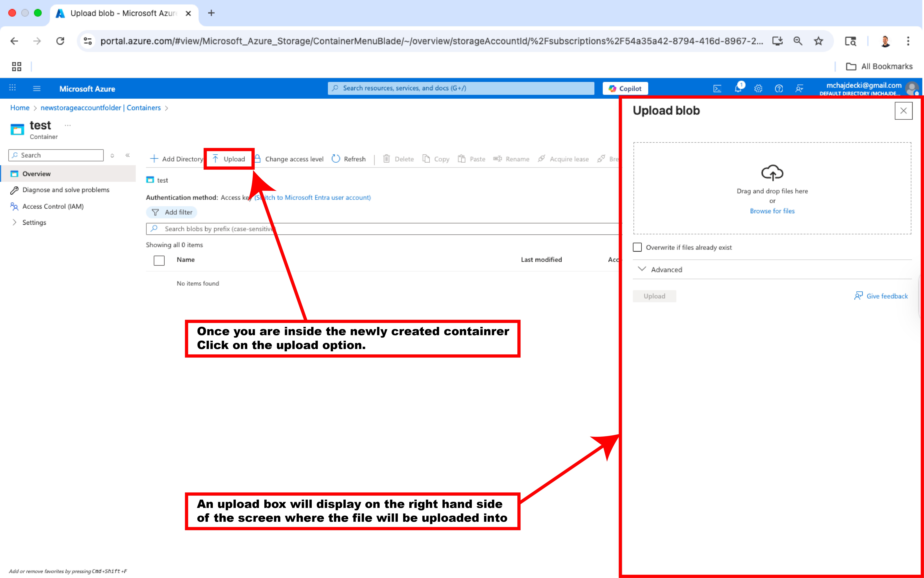The image size is (924, 578).
Task: Click the Azure global search bar
Action: click(x=461, y=88)
